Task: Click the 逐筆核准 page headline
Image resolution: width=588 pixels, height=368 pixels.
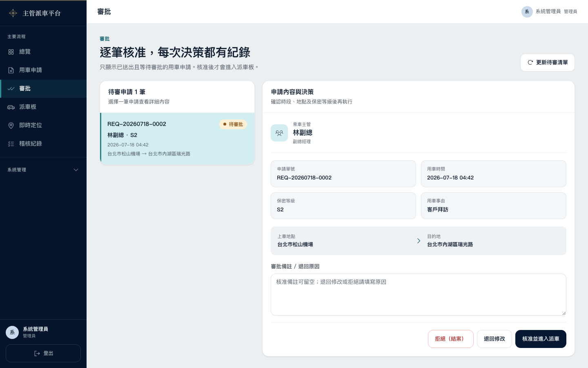Action: click(x=175, y=52)
